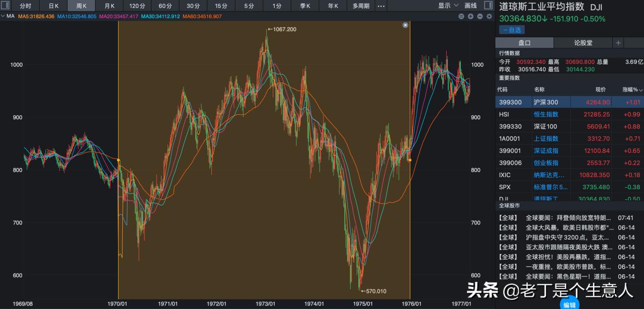The image size is (644, 309).
Task: Switch to 年K yearly chart
Action: tap(333, 6)
